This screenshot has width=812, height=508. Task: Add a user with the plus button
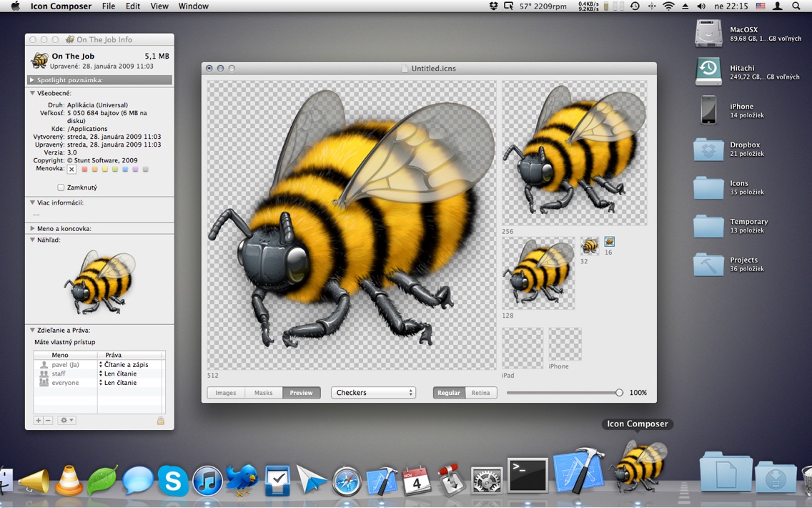(x=39, y=421)
